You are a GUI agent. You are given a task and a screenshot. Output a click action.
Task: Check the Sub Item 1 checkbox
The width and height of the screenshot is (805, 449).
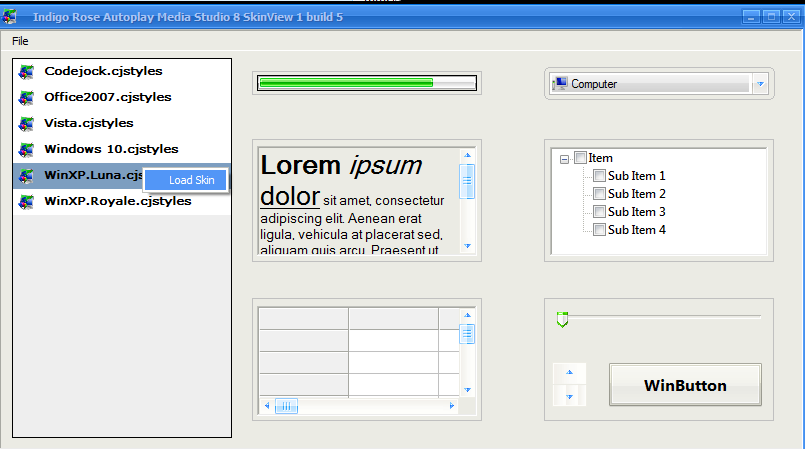click(x=599, y=175)
